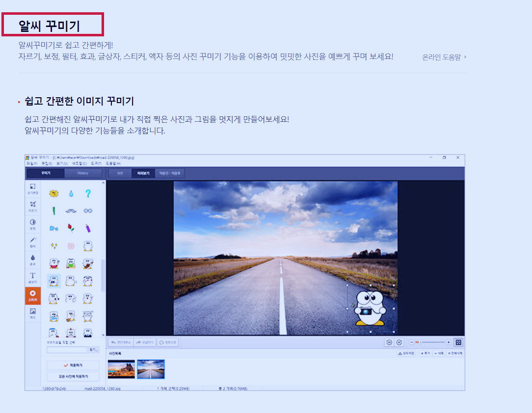The height and width of the screenshot is (413, 532).
Task: Open the 필터 filter tool
Action: coord(32,242)
